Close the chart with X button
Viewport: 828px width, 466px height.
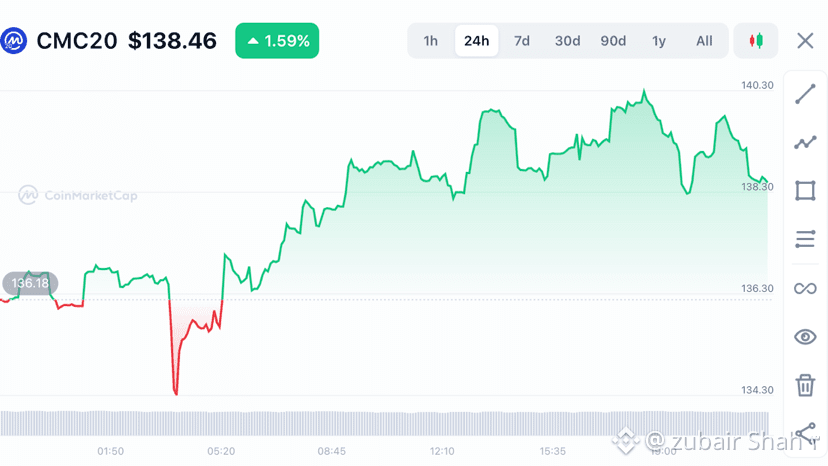(805, 41)
